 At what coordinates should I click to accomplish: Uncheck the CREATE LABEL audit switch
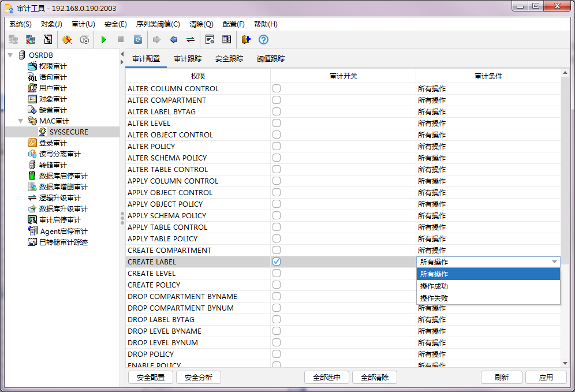277,262
